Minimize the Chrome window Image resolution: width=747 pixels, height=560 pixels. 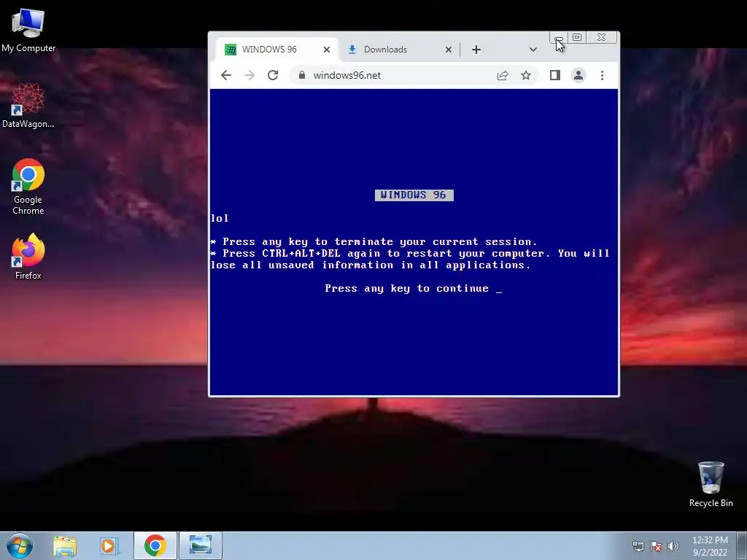coord(558,38)
